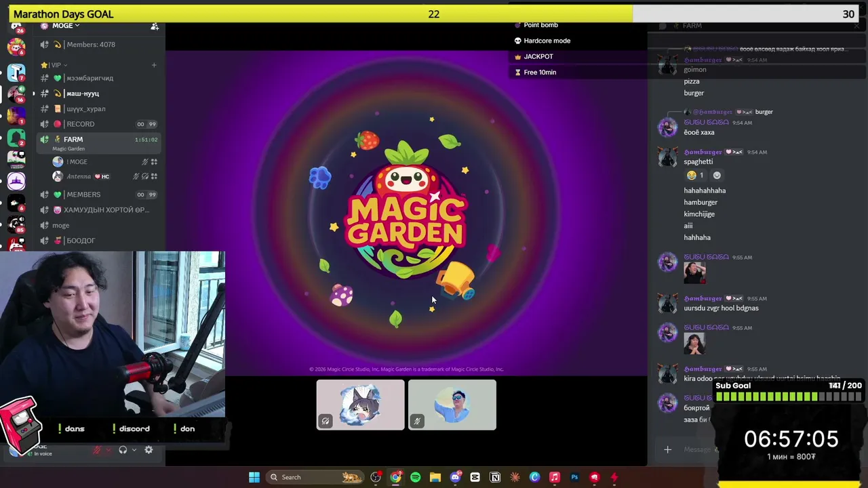Viewport: 868px width, 488px height.
Task: Open the image under the first 9:55 AM message
Action: point(694,273)
